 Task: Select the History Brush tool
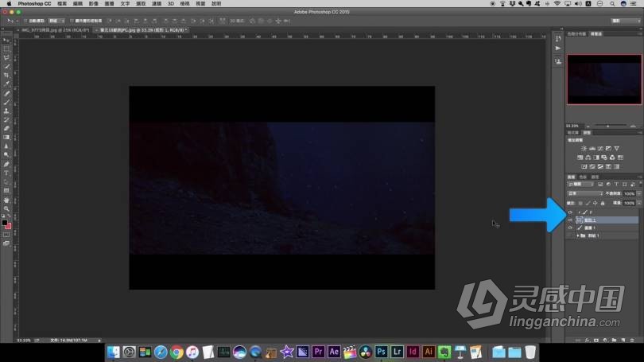[6, 120]
